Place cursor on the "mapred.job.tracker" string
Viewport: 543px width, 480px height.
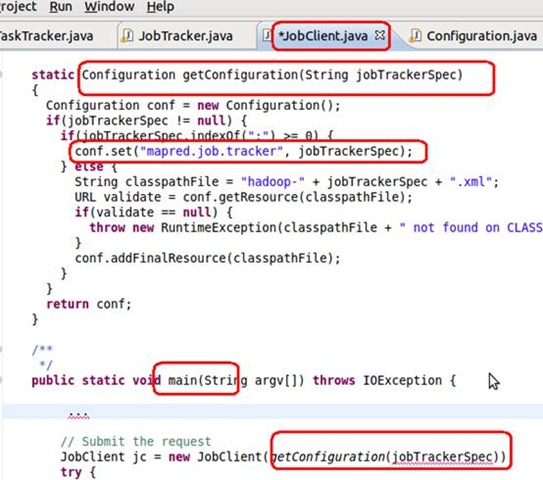tap(212, 151)
